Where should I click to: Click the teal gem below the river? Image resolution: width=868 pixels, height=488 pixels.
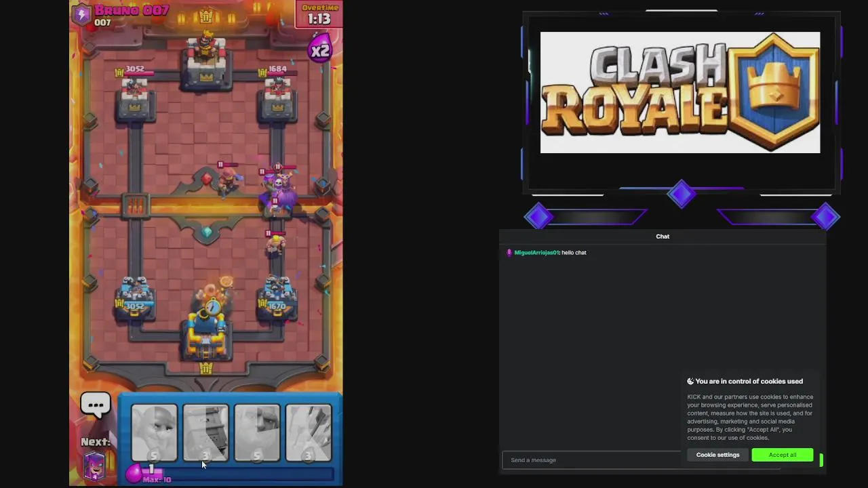click(207, 232)
